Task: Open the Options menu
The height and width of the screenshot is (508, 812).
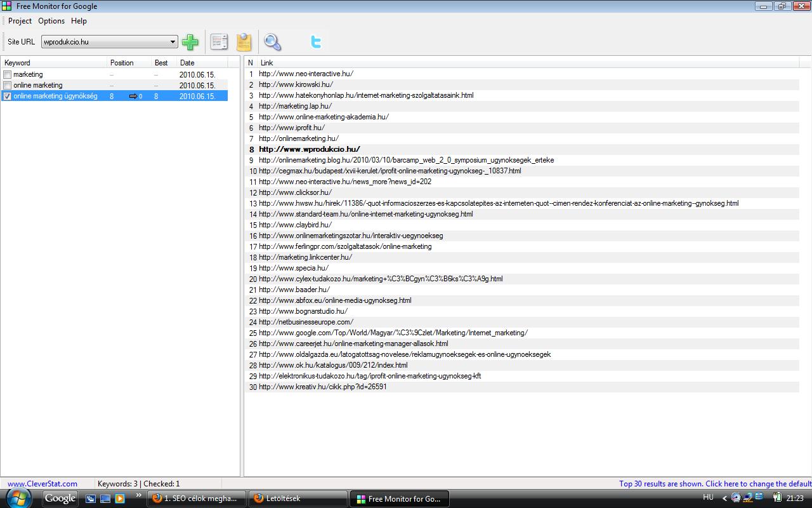Action: pyautogui.click(x=51, y=21)
